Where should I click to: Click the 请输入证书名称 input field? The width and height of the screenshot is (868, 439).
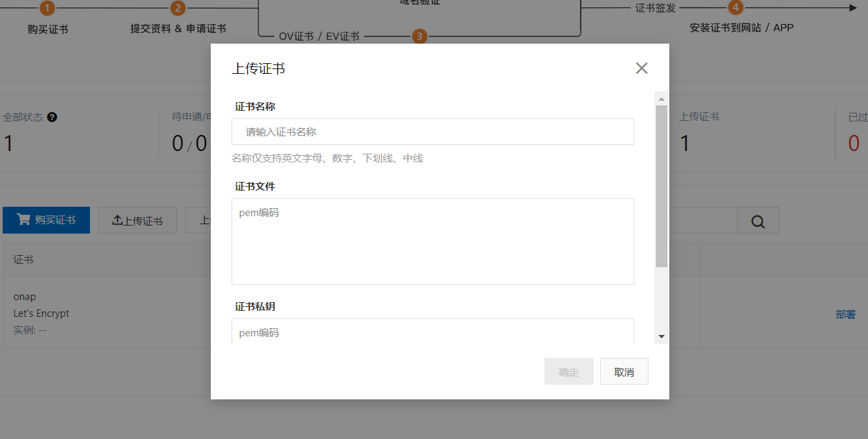432,132
